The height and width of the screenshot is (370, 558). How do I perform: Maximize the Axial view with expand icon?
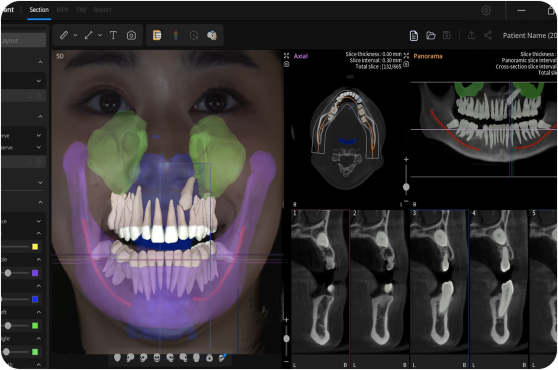(286, 56)
